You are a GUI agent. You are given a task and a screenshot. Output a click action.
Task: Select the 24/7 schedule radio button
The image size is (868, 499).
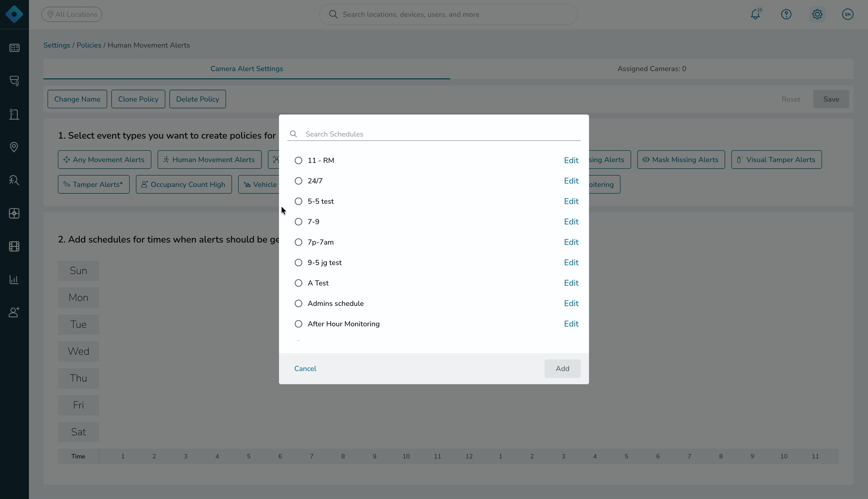299,181
